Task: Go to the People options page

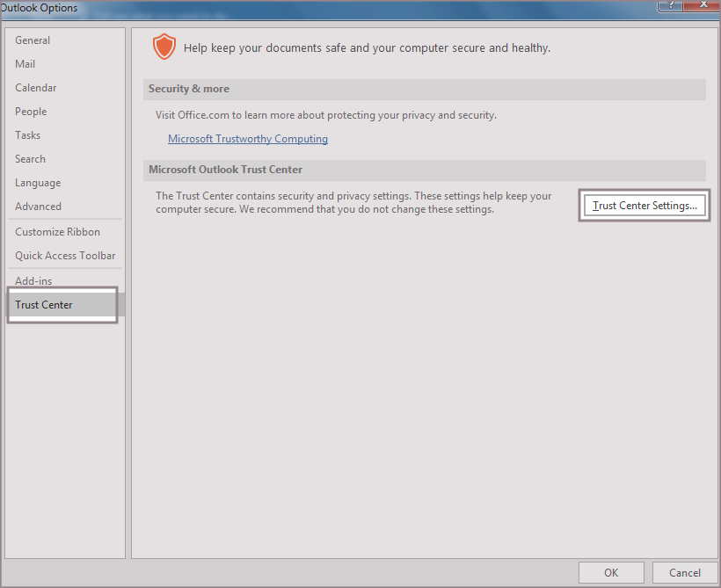Action: (31, 112)
